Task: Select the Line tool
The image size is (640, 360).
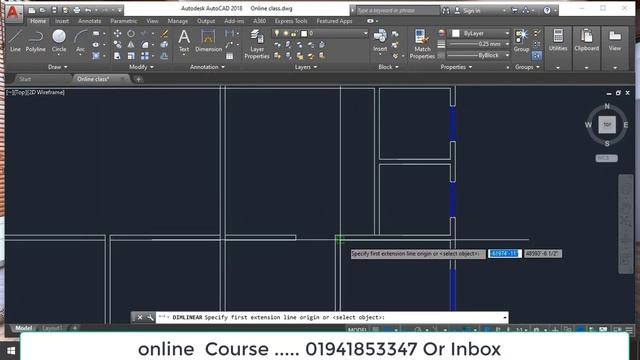Action: [15, 41]
